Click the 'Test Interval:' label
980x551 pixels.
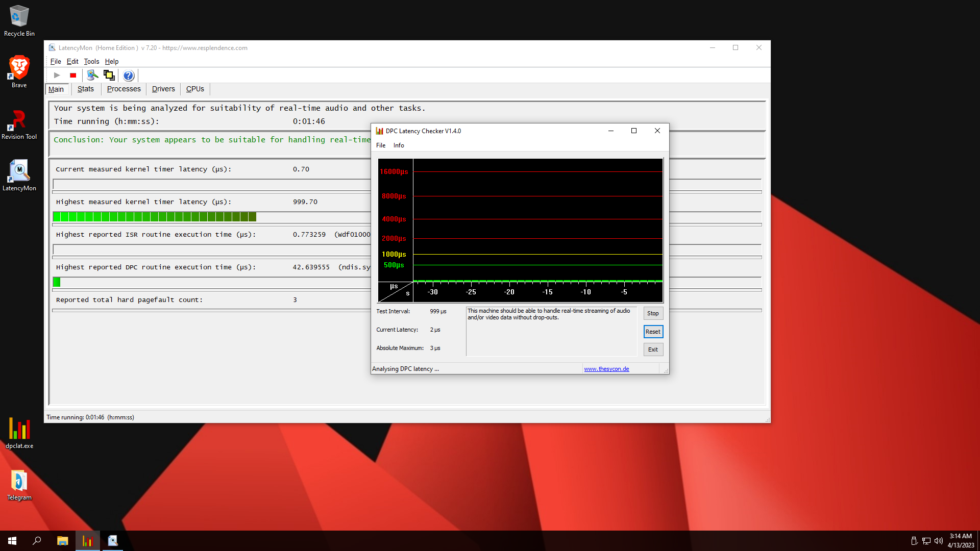(x=393, y=311)
